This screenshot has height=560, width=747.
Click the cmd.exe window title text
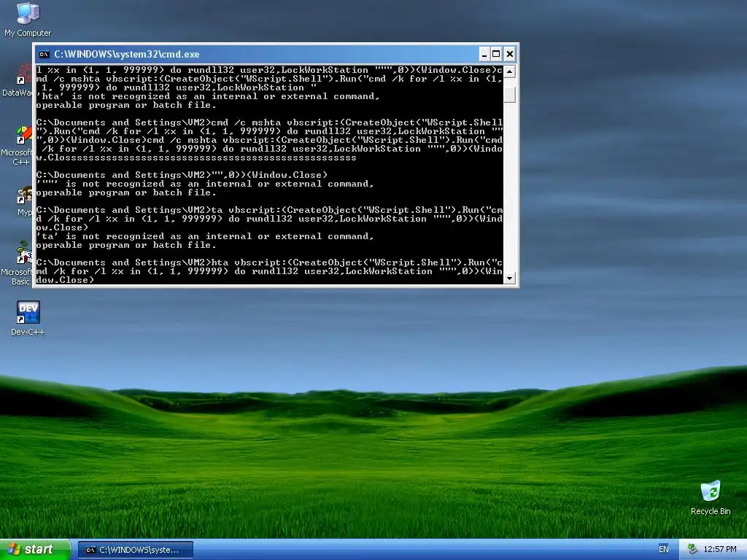pyautogui.click(x=127, y=54)
